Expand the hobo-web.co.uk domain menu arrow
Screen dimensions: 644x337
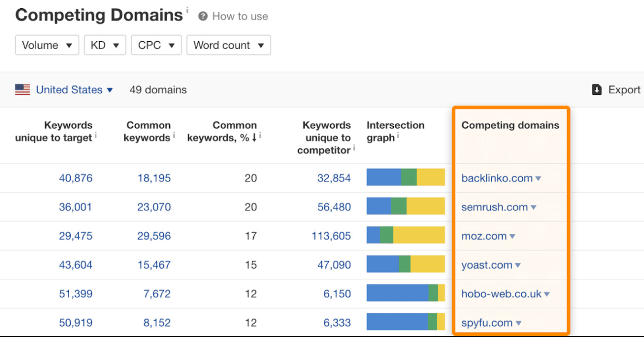pos(547,294)
